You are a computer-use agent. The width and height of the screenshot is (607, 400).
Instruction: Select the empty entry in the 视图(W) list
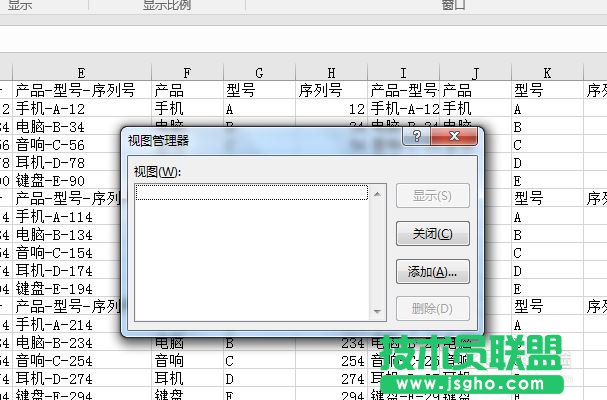pyautogui.click(x=252, y=192)
